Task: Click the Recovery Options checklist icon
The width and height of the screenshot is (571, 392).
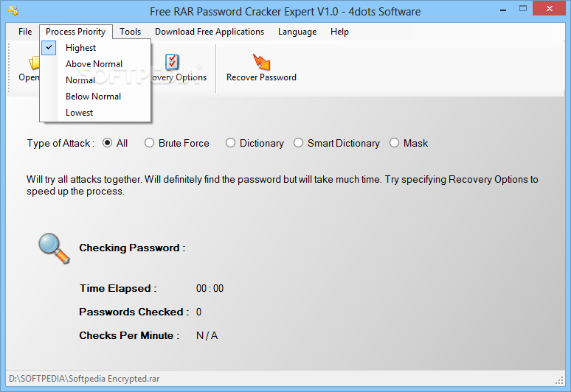Action: pyautogui.click(x=172, y=62)
